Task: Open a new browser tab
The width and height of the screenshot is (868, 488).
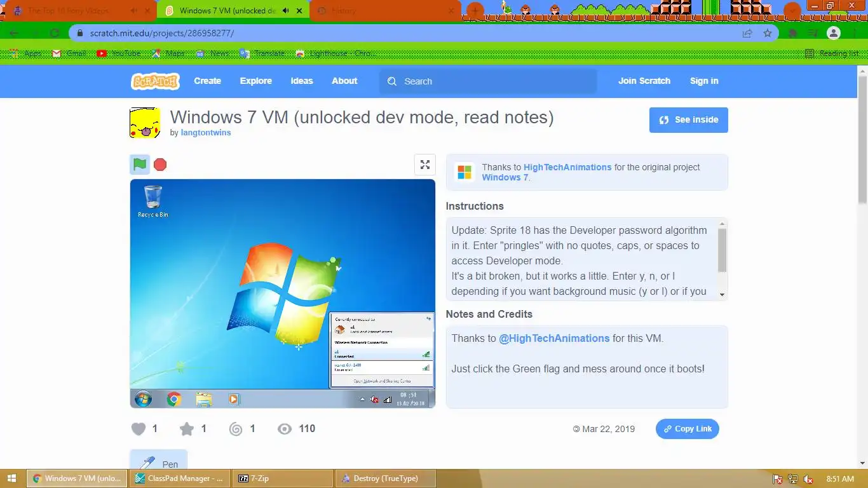Action: tap(475, 11)
